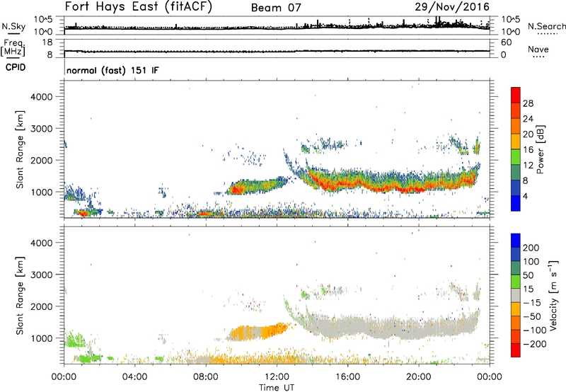Viewport: 566px width, 392px height.
Task: Click the blue bottom of the power colorbar
Action: click(516, 203)
